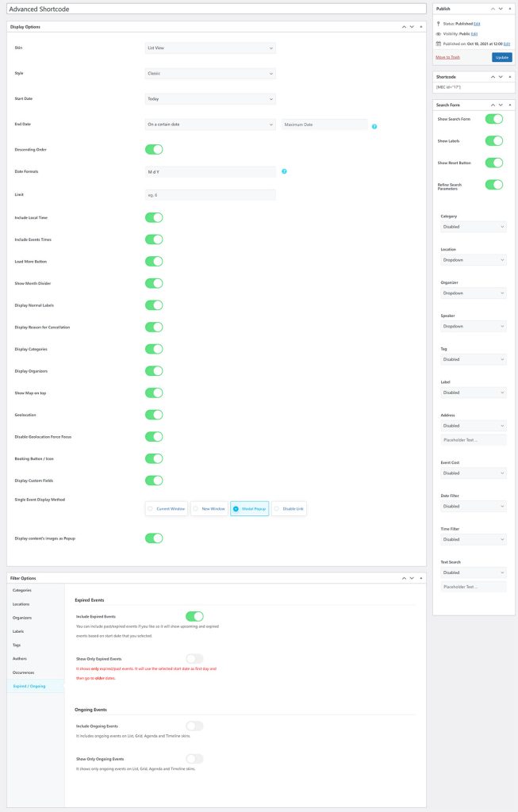The width and height of the screenshot is (518, 812).
Task: Collapse the Filter Options panel toggle arrow
Action: (421, 578)
